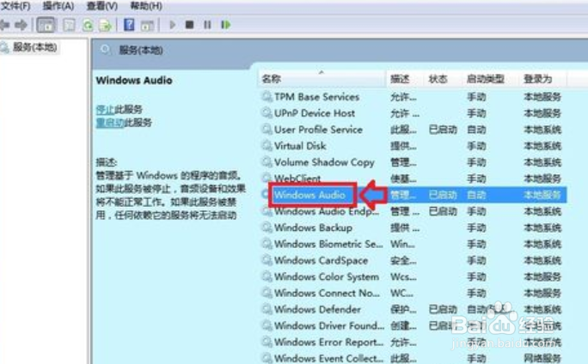Click the 管理... description in Volume Shadow Copy row
The height and width of the screenshot is (364, 588).
pyautogui.click(x=403, y=161)
